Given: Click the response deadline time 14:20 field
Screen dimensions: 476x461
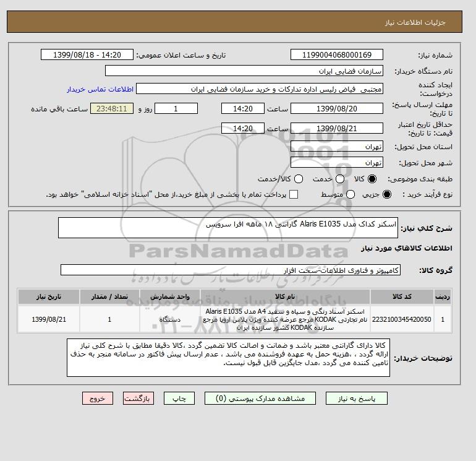Looking at the screenshot, I should pos(243,108).
